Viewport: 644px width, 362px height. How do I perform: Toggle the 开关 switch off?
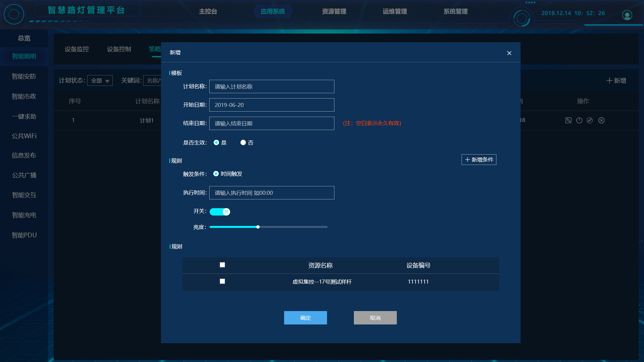(x=220, y=212)
